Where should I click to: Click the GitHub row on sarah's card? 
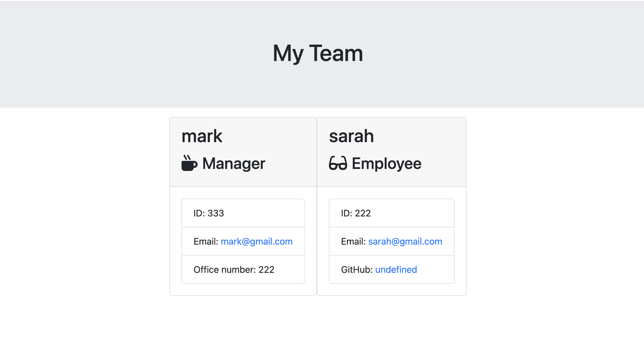[391, 269]
